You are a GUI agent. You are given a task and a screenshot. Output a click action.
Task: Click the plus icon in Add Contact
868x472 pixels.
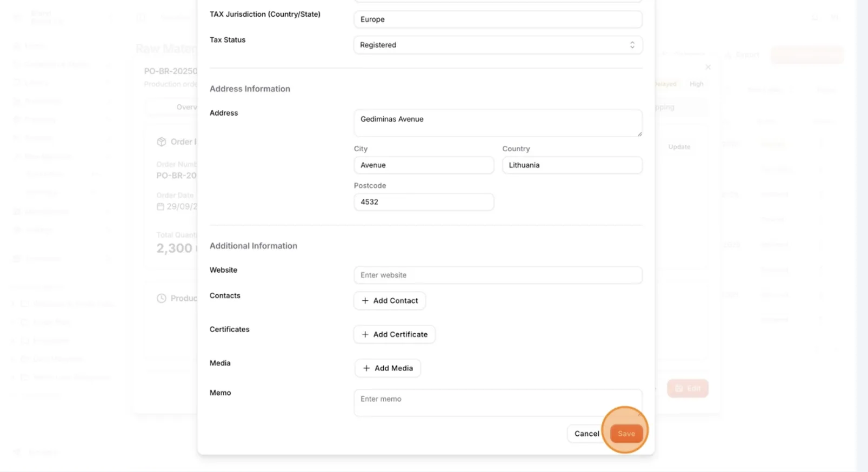click(x=365, y=301)
